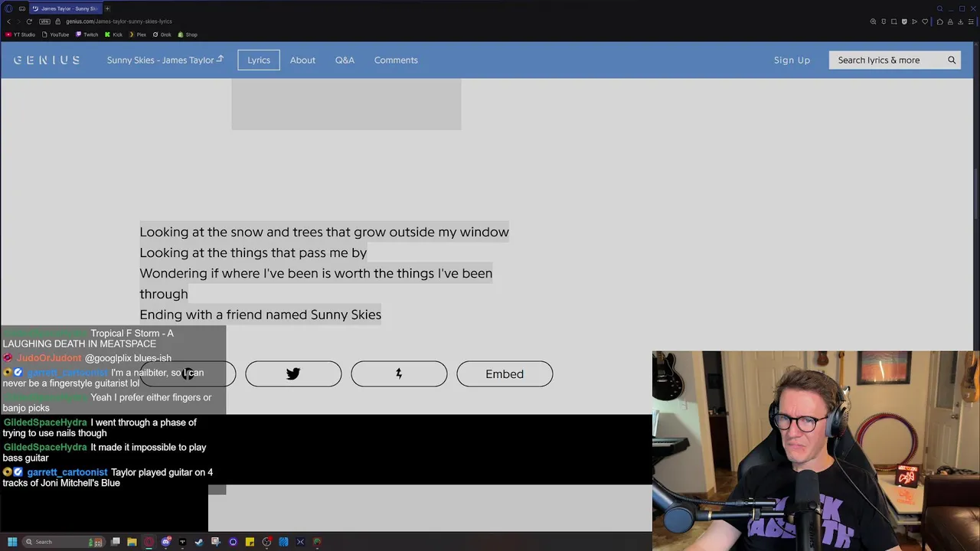This screenshot has height=551, width=980.
Task: Click the lyric 'Looking at the snow and trees'
Action: (x=324, y=232)
